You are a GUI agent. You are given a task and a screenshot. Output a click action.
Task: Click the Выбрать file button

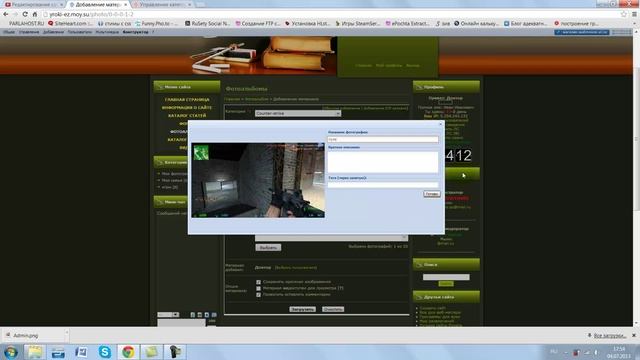(268, 247)
